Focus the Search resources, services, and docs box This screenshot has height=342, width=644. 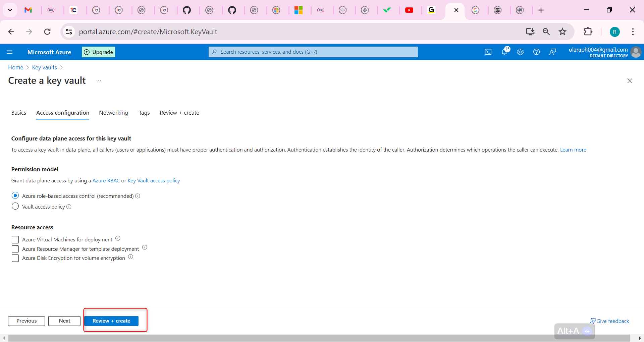point(313,52)
